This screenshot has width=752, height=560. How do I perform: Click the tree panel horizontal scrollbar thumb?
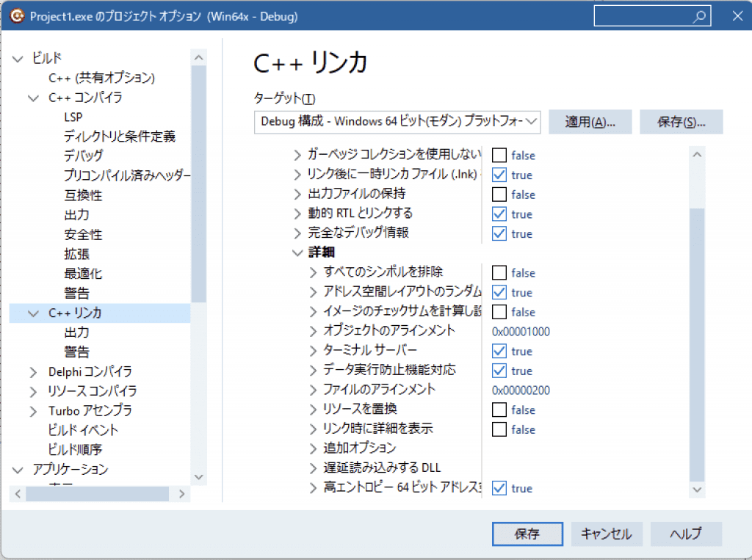98,494
